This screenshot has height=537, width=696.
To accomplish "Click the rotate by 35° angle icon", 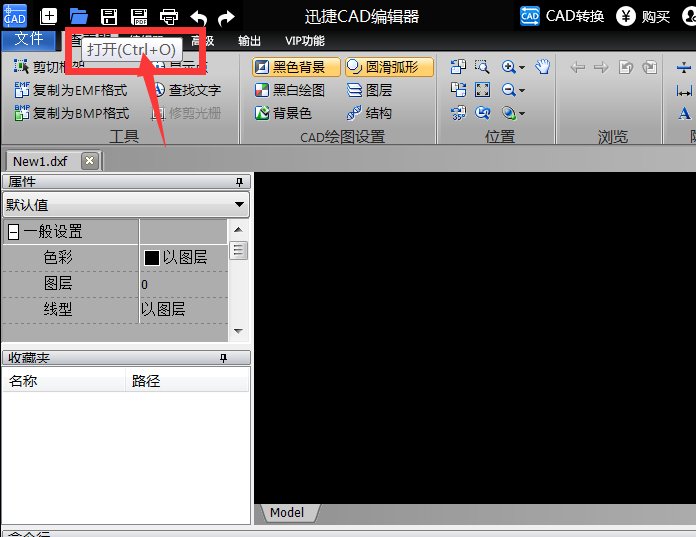I will (x=458, y=113).
